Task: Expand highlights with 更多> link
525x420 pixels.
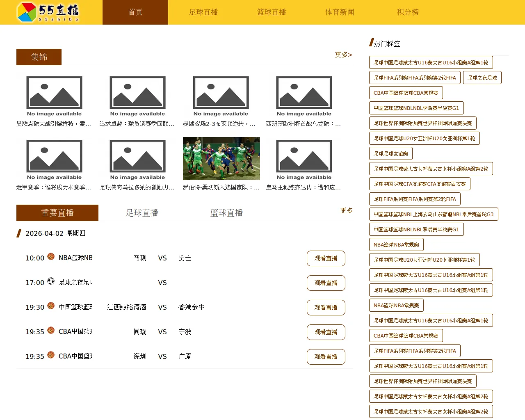Action: click(x=343, y=55)
